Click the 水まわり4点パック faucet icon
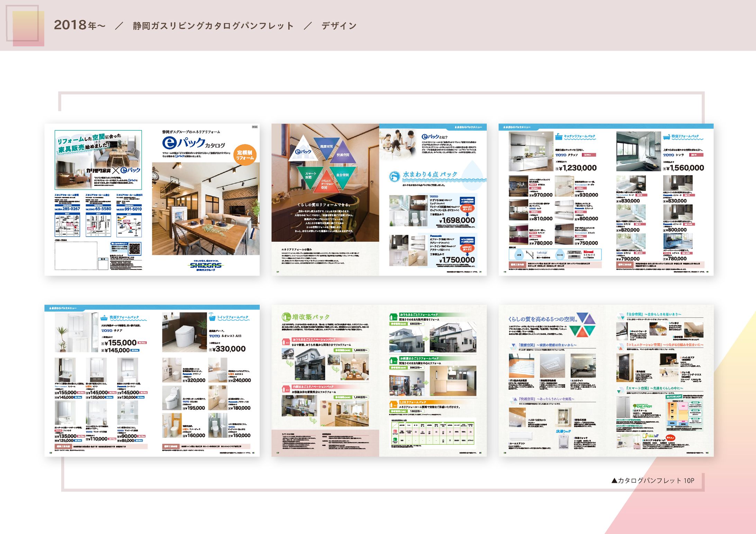The width and height of the screenshot is (756, 534). click(394, 176)
